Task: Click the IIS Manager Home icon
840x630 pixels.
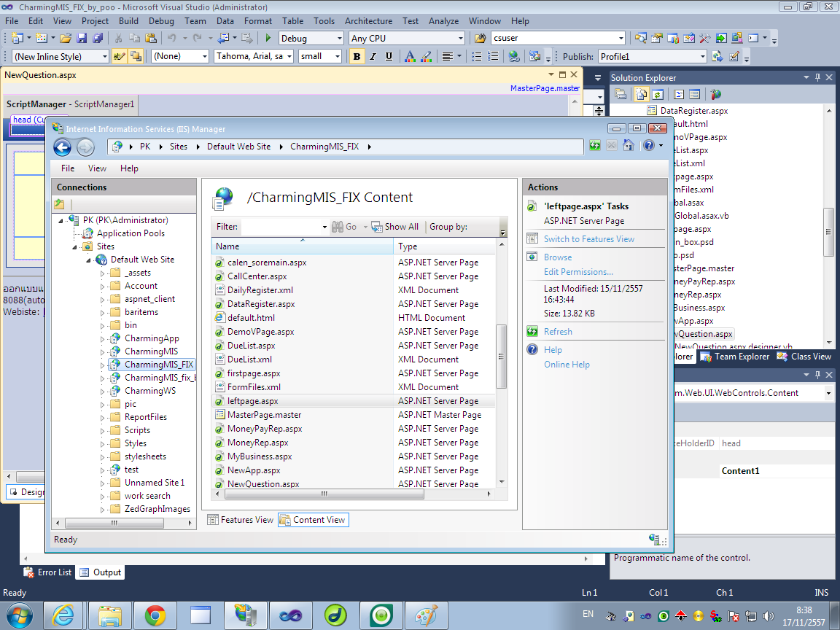Action: [629, 145]
